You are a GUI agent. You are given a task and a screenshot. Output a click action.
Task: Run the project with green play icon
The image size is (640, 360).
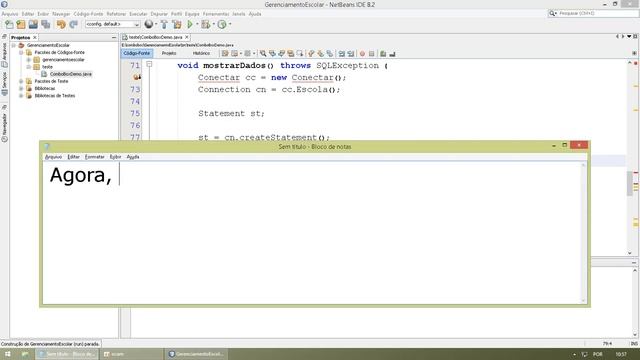click(190, 24)
